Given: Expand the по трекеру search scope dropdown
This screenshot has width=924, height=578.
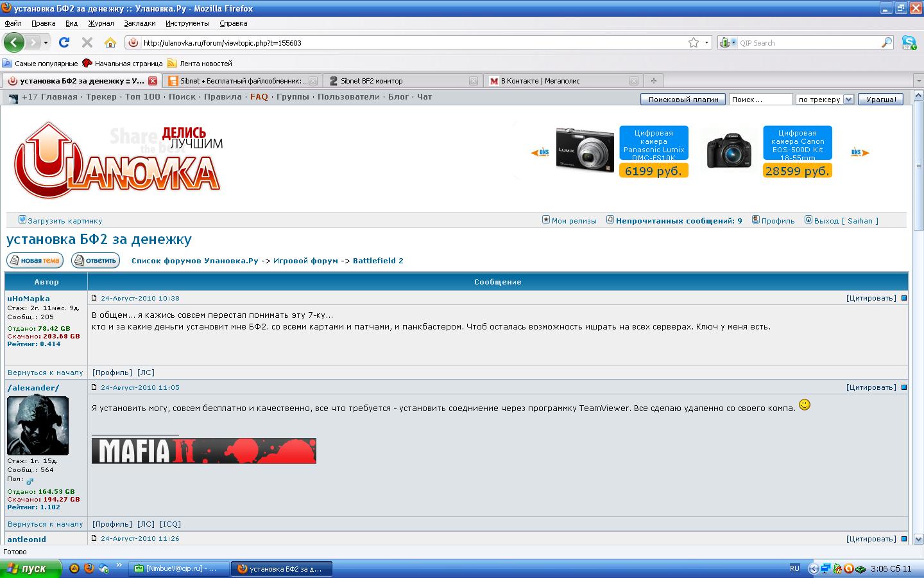Looking at the screenshot, I should click(x=848, y=100).
